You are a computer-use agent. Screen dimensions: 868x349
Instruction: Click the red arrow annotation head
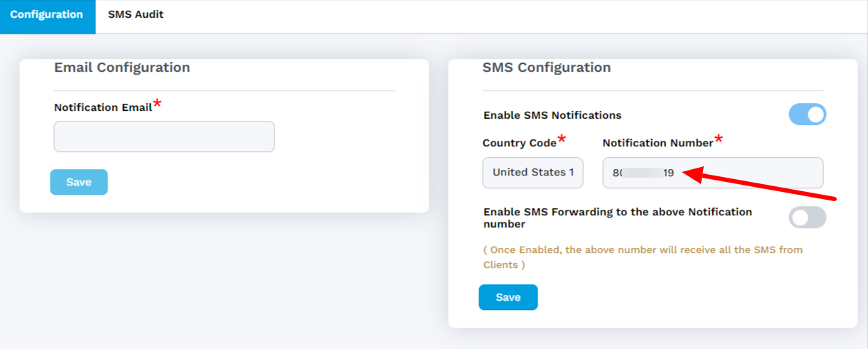(691, 175)
